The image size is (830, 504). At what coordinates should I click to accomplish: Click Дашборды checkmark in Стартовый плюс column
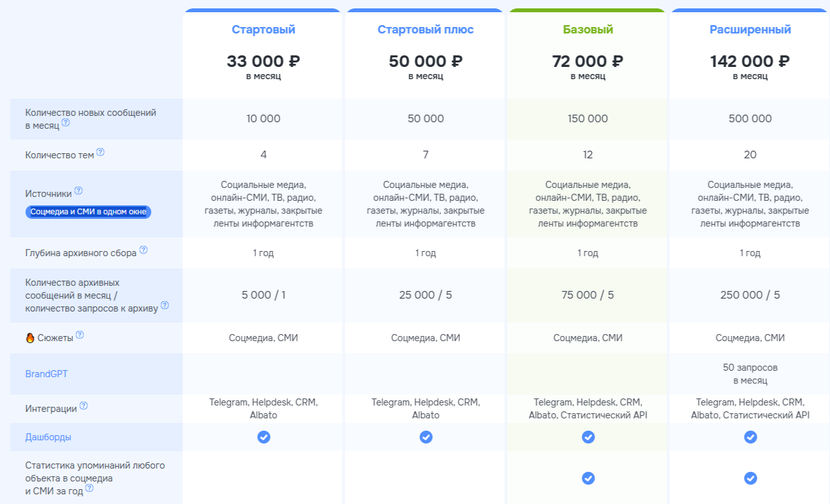coord(426,437)
